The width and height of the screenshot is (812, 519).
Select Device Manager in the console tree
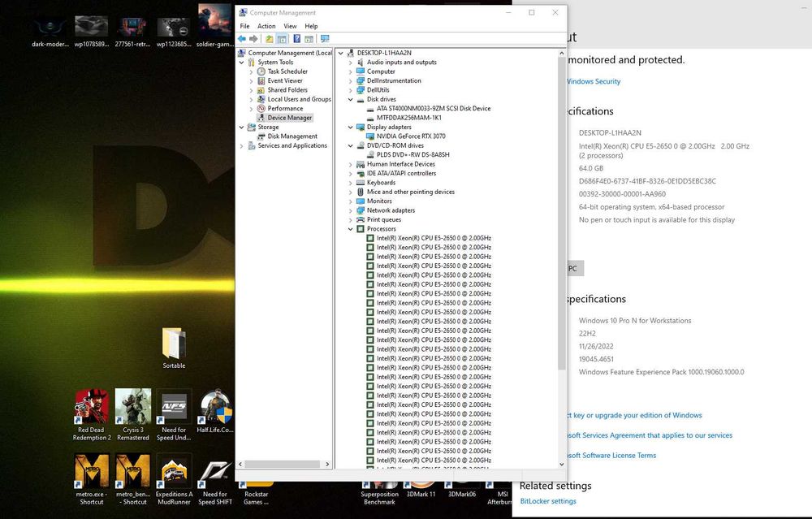tap(290, 118)
